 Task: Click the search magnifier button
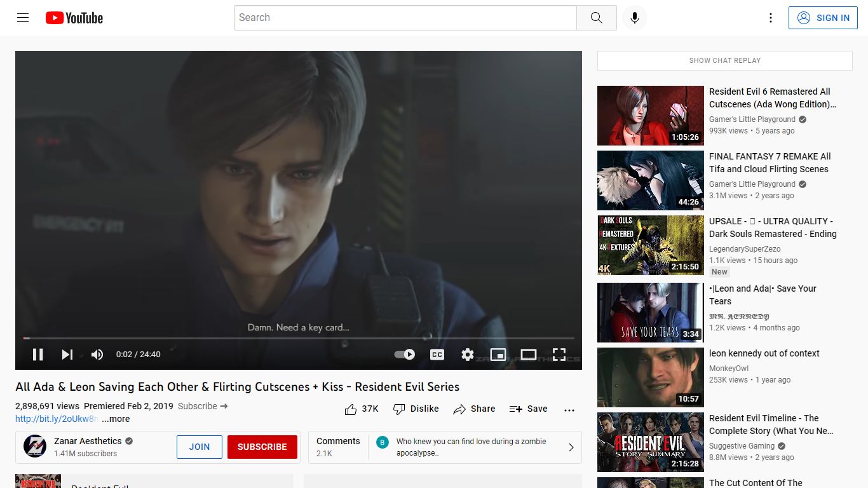pos(596,18)
